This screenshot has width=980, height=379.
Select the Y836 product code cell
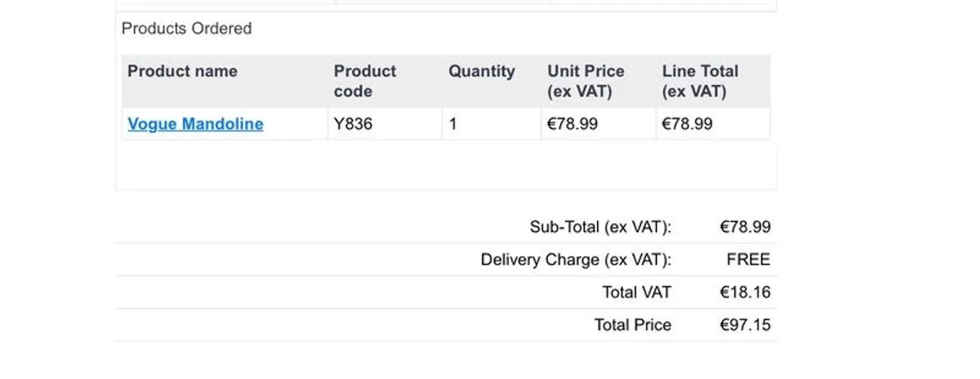385,124
